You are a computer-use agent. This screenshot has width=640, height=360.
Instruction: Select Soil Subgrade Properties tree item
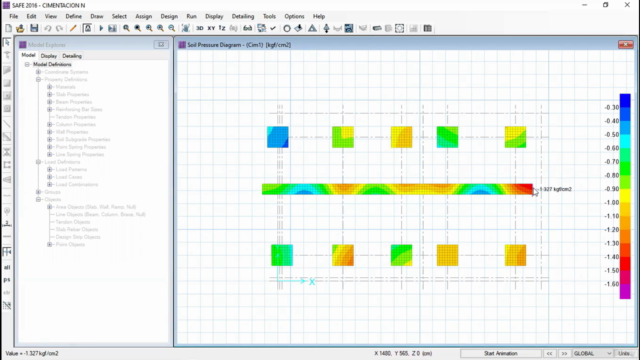pyautogui.click(x=83, y=140)
